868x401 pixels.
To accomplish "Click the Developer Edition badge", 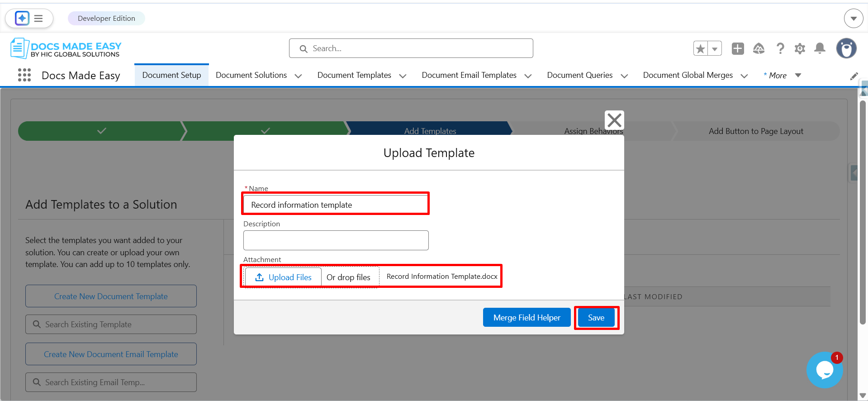I will pyautogui.click(x=106, y=19).
